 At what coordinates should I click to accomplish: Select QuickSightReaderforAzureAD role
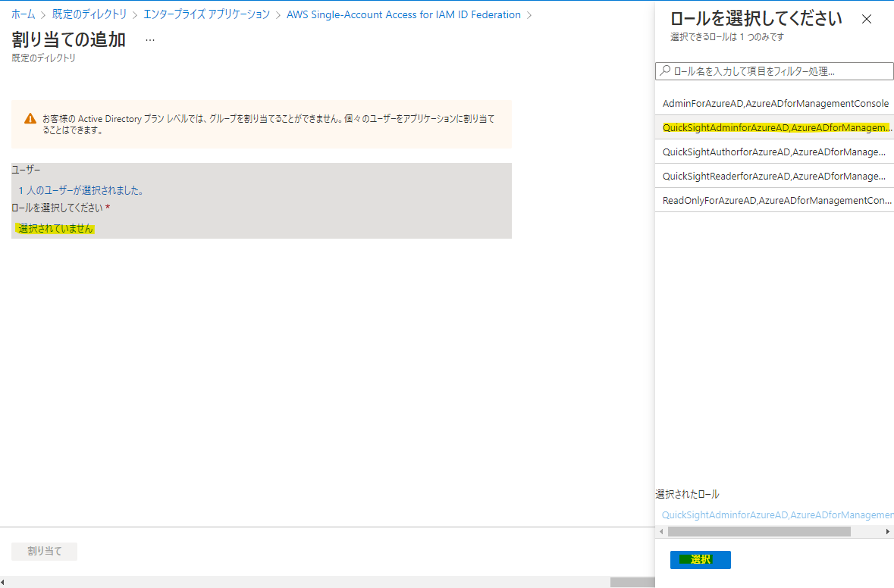[x=774, y=176]
